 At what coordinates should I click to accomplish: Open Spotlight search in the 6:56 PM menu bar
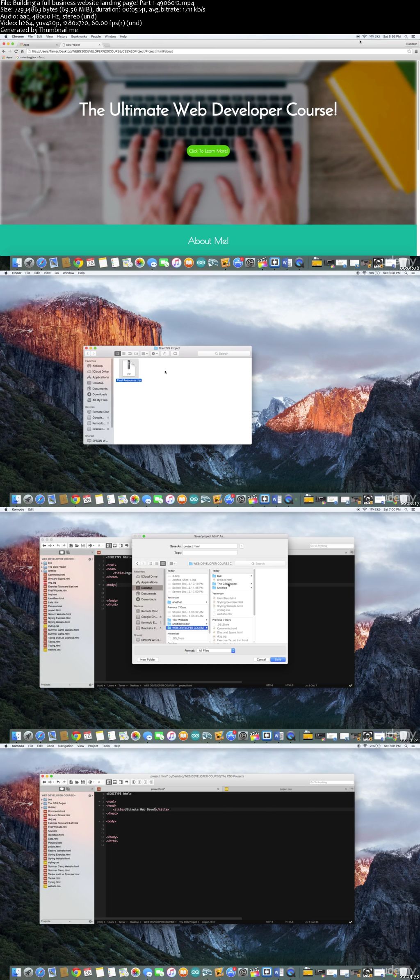click(406, 37)
